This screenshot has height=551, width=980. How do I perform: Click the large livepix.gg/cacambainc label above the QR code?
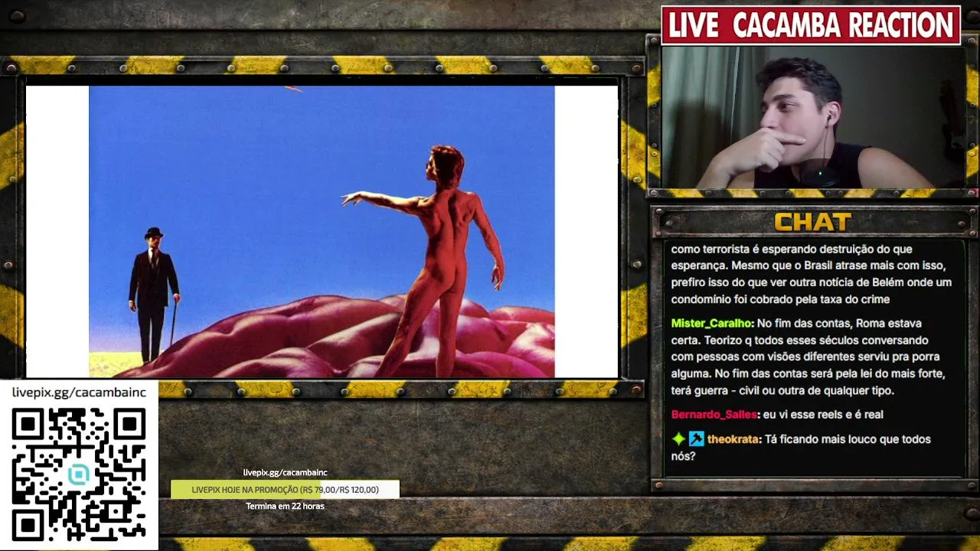click(x=79, y=393)
